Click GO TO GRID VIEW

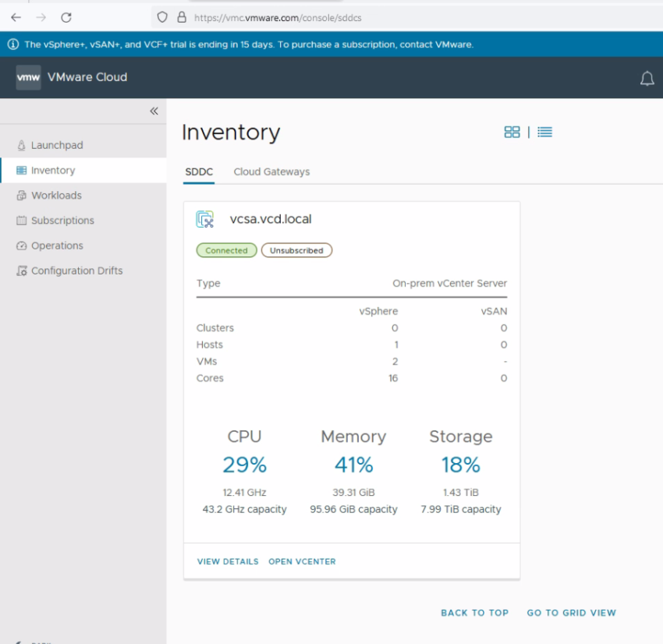tap(572, 613)
